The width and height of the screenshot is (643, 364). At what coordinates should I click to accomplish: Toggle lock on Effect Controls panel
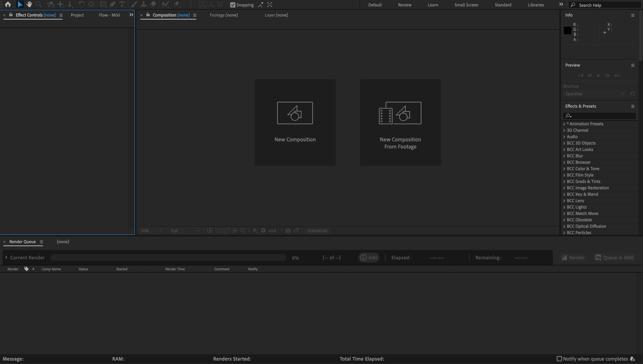point(11,15)
